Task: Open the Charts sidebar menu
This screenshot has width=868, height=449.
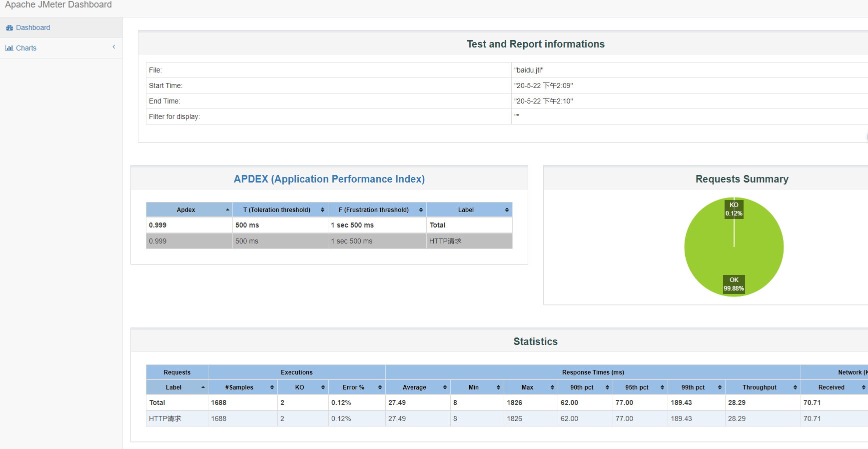Action: [26, 48]
